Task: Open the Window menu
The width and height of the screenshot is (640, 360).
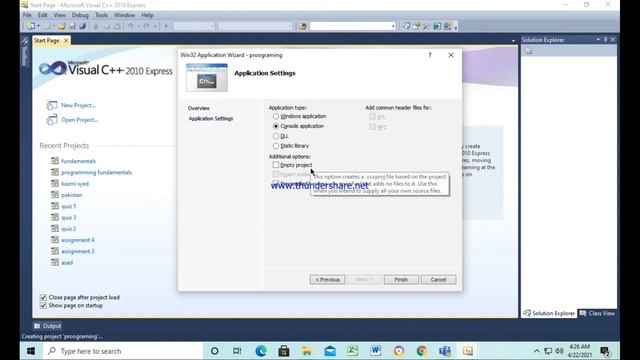Action: (x=124, y=15)
